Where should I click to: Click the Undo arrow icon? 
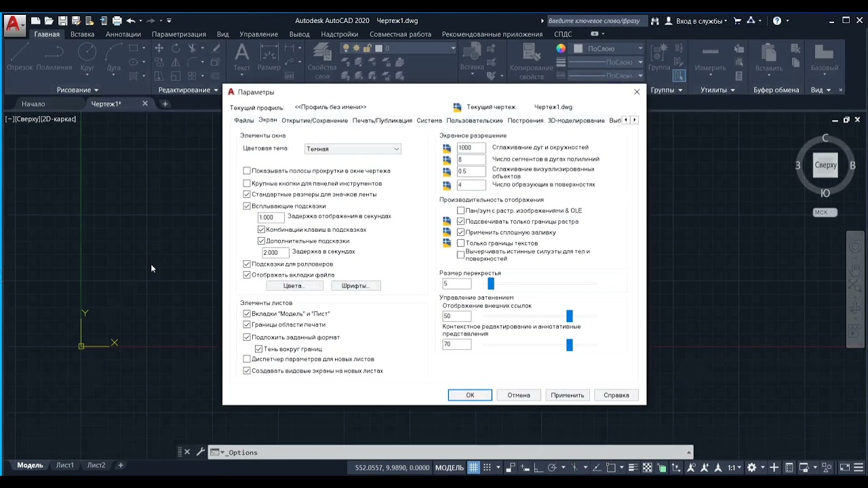pyautogui.click(x=130, y=21)
